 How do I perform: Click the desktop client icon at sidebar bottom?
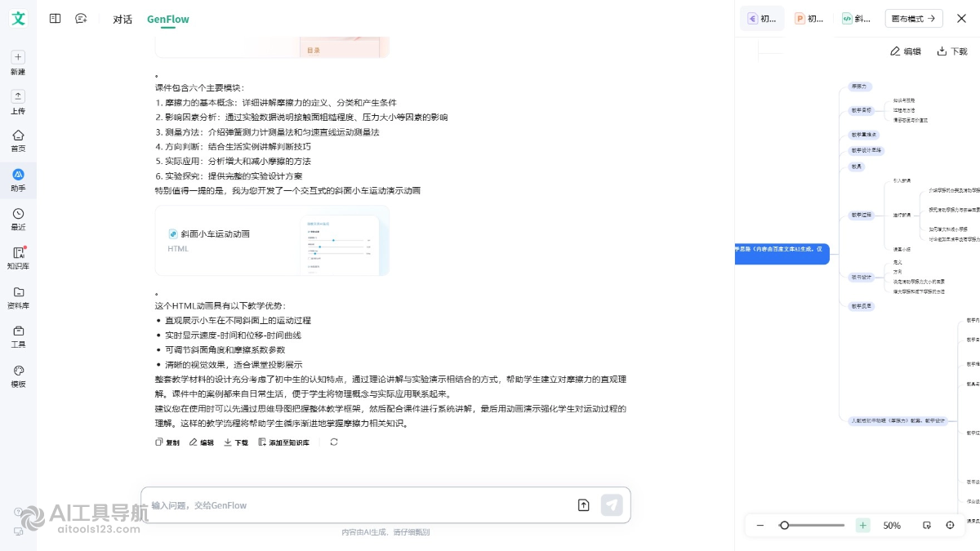click(18, 531)
